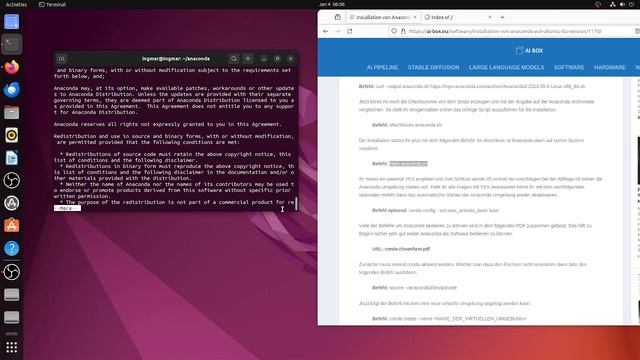
Task: Close the Index of / tab
Action: coord(490,17)
